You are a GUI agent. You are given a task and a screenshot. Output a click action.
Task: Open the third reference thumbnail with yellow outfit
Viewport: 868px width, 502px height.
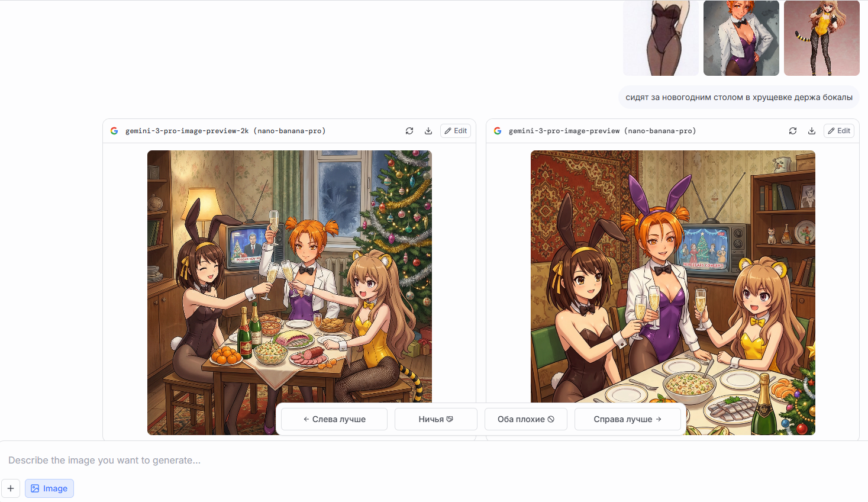822,38
